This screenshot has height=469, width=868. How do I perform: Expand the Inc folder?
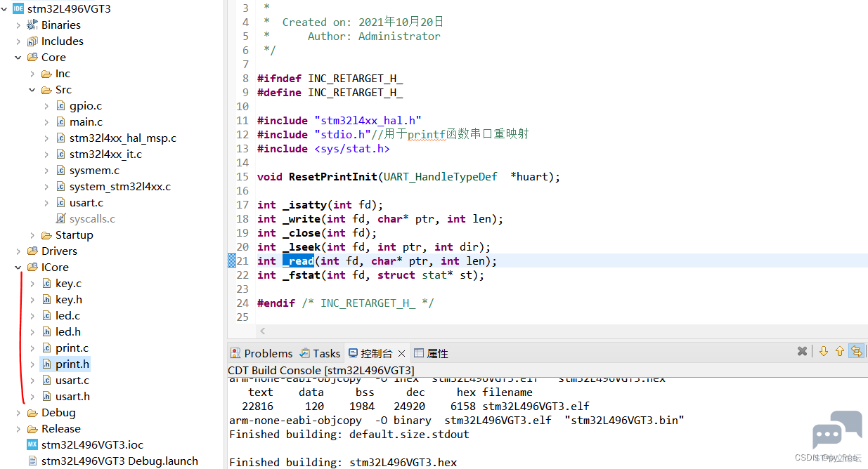click(32, 74)
